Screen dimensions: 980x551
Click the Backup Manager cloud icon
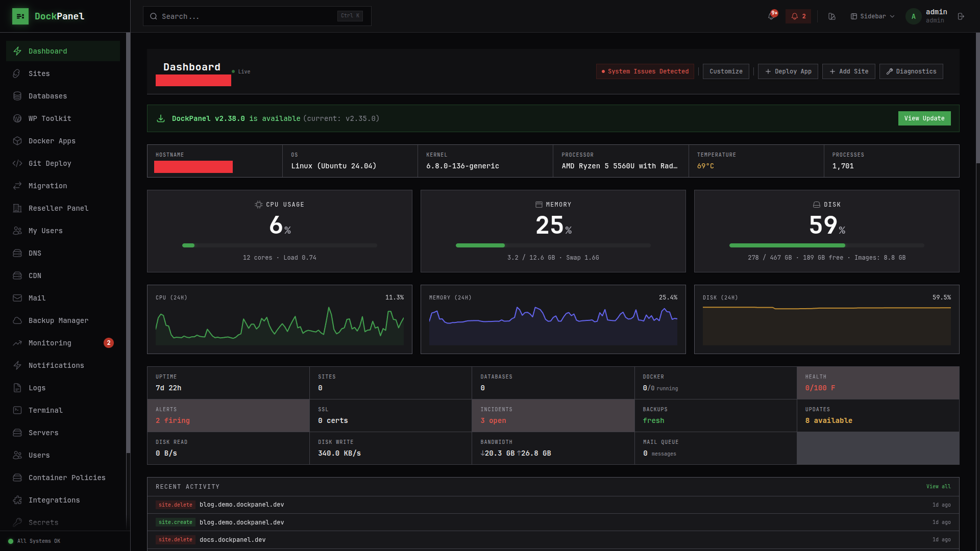pyautogui.click(x=17, y=320)
